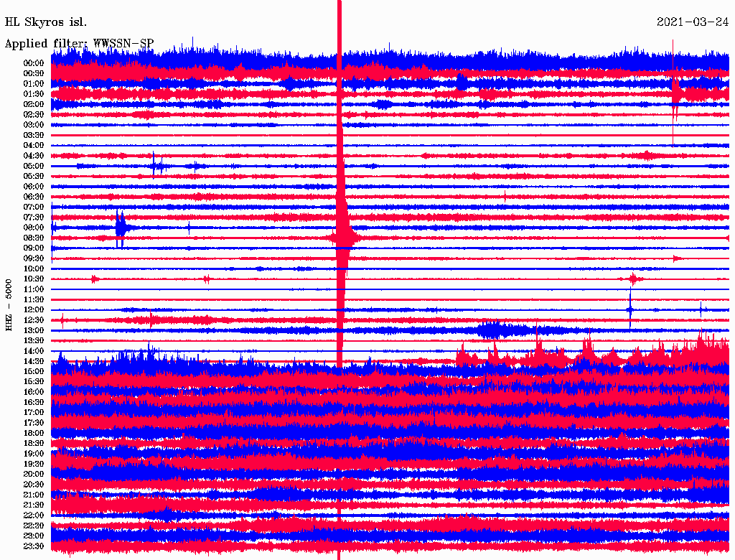The image size is (735, 560).
Task: Select the 20:00 time label
Action: pyautogui.click(x=34, y=474)
